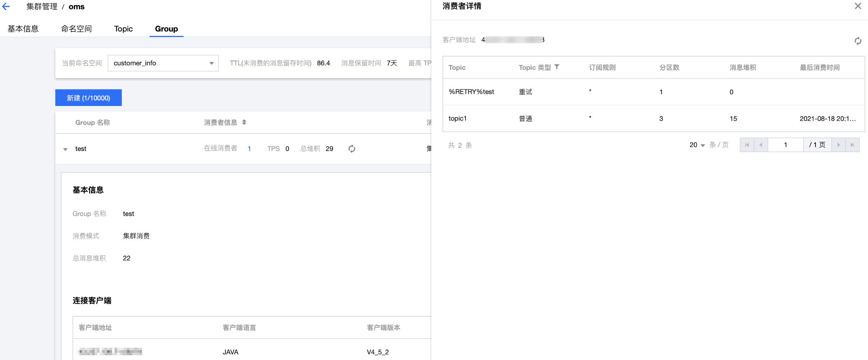868x360 pixels.
Task: Click the 消息保留时间 value 7天
Action: [392, 63]
